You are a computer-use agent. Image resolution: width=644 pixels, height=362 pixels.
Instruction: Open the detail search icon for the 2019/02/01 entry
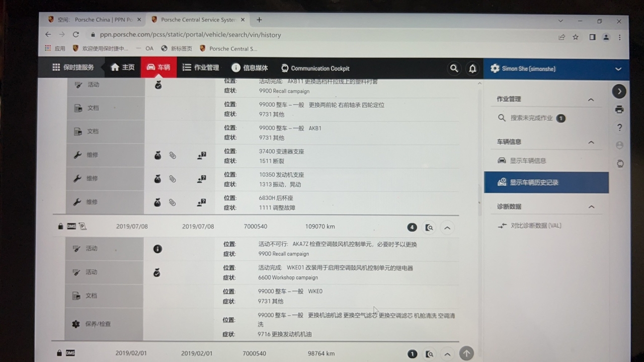[x=429, y=354]
